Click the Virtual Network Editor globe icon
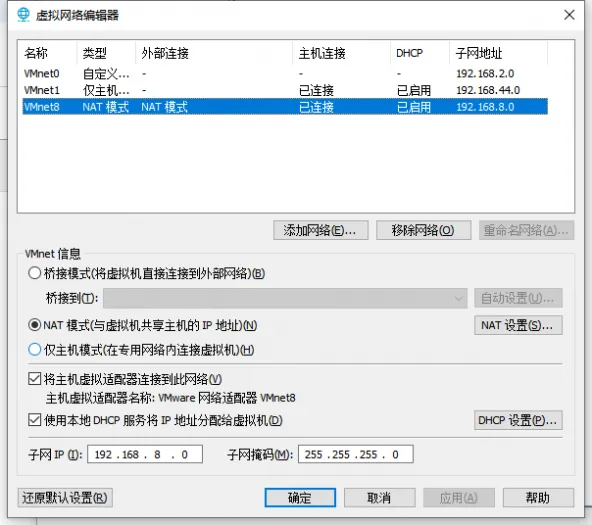The width and height of the screenshot is (592, 525). click(x=23, y=15)
